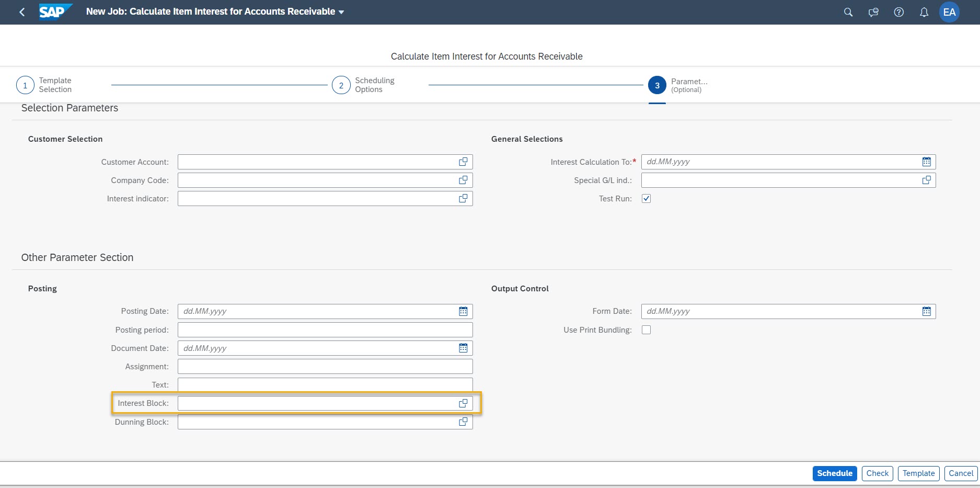Open the search icon in the header

tap(848, 12)
